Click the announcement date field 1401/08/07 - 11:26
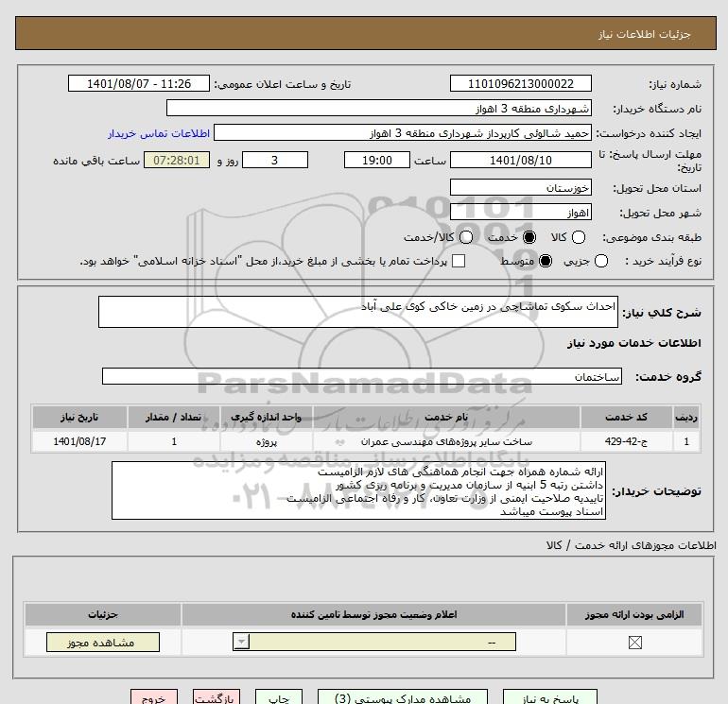This screenshot has width=728, height=704. point(139,83)
